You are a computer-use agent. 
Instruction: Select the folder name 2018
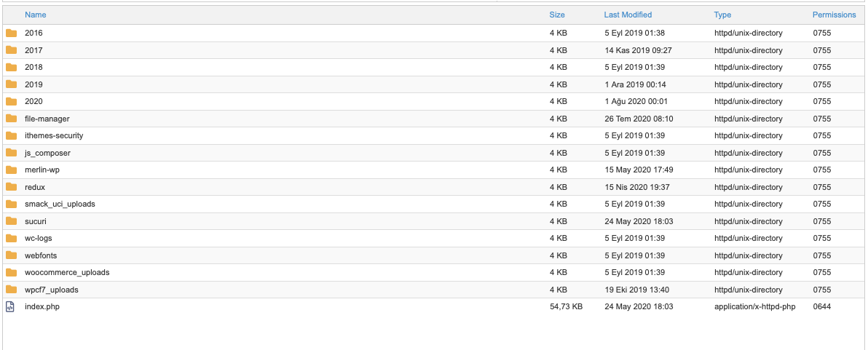(33, 68)
